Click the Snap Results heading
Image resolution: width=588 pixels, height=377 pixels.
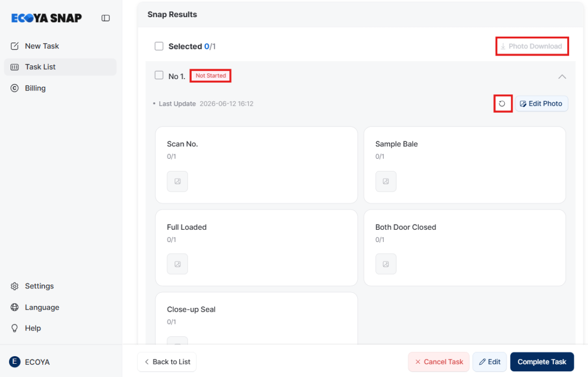172,15
